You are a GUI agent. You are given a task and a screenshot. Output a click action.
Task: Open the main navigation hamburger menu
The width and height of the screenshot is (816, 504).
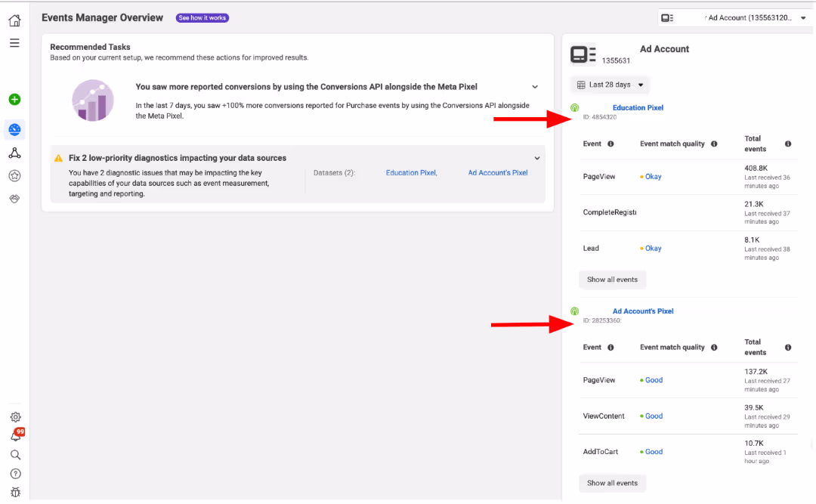[x=14, y=43]
